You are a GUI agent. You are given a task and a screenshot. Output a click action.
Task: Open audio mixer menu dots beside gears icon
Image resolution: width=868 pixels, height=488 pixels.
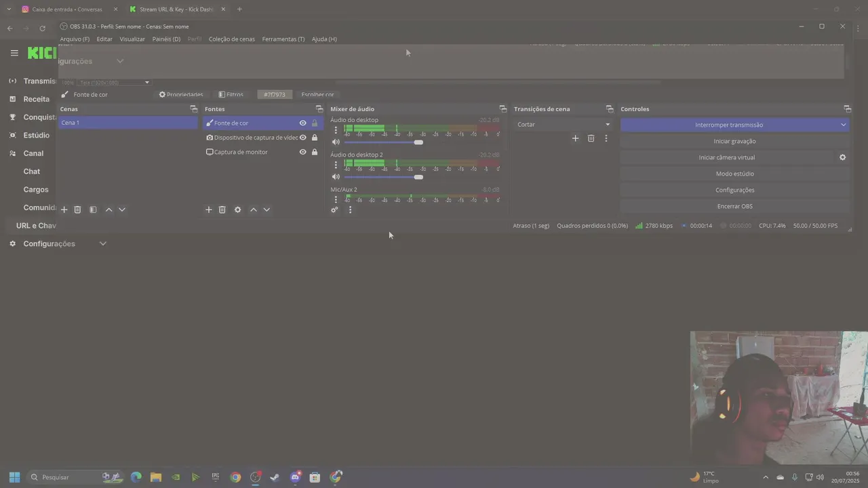click(x=350, y=210)
